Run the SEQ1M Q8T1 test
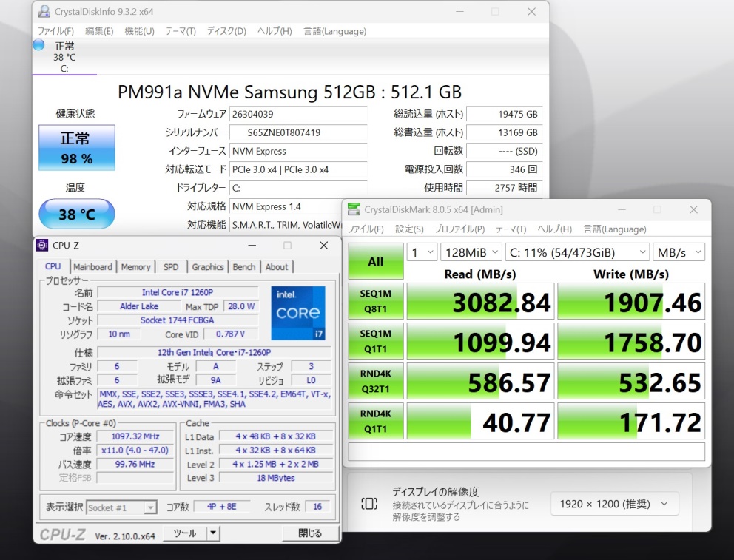Image resolution: width=734 pixels, height=560 pixels. 376,301
